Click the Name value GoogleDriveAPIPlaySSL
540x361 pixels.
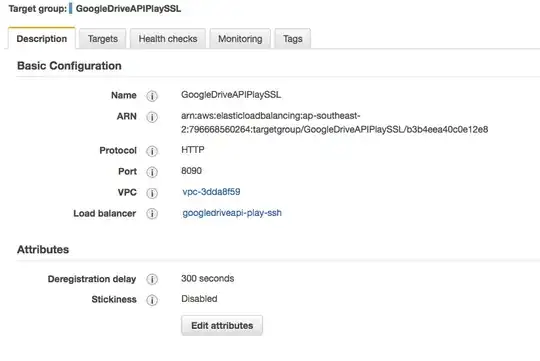click(x=231, y=95)
